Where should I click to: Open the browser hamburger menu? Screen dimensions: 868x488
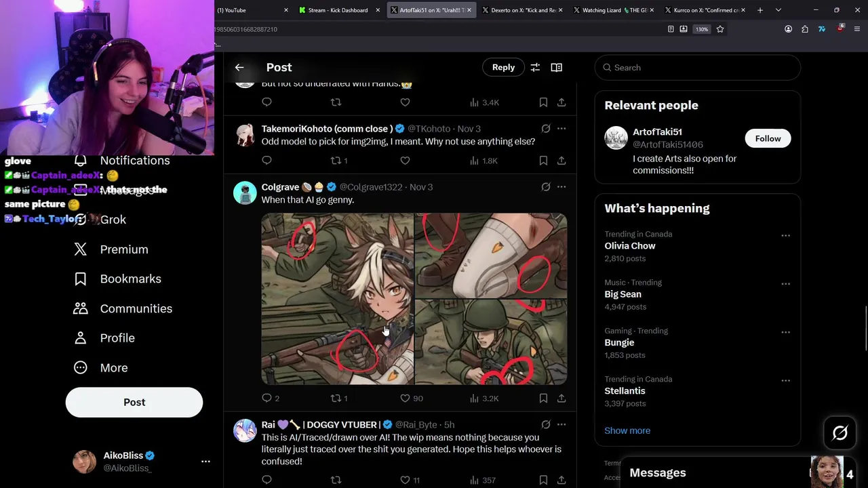pyautogui.click(x=857, y=29)
